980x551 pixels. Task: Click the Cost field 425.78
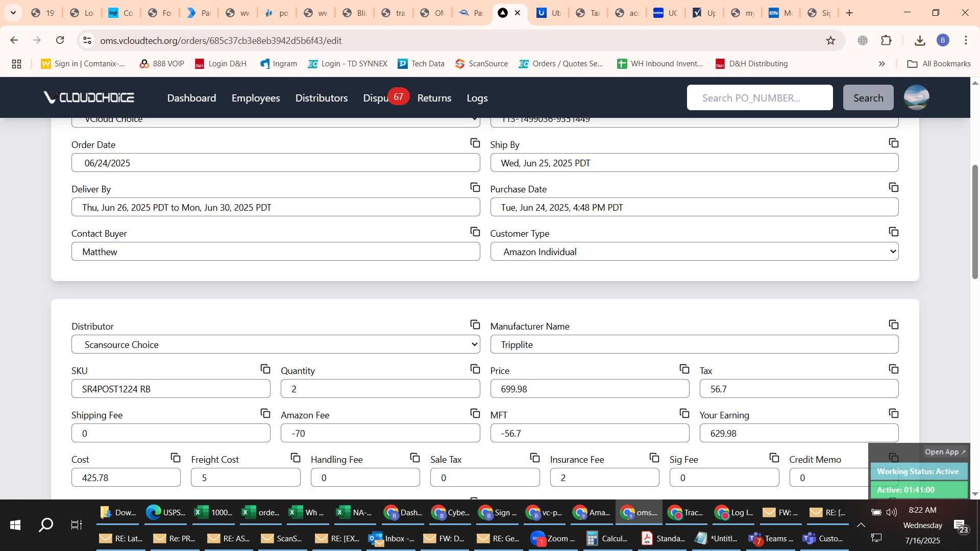click(126, 478)
